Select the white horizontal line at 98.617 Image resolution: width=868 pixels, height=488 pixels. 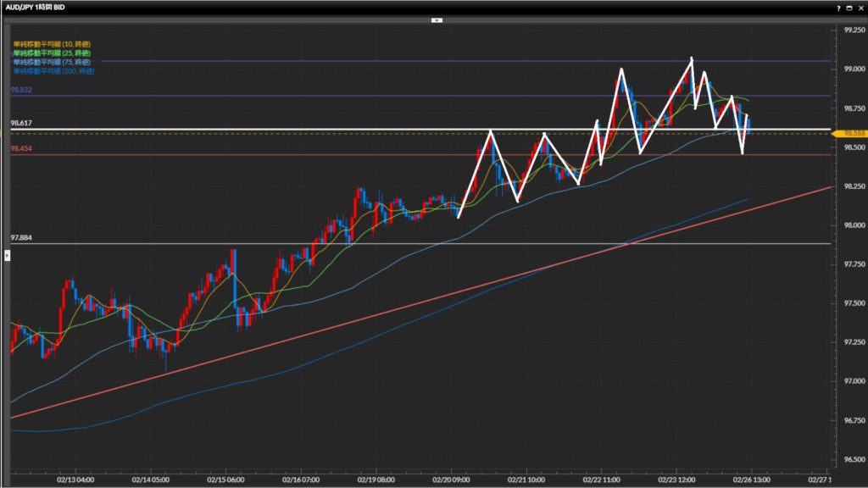coord(254,130)
